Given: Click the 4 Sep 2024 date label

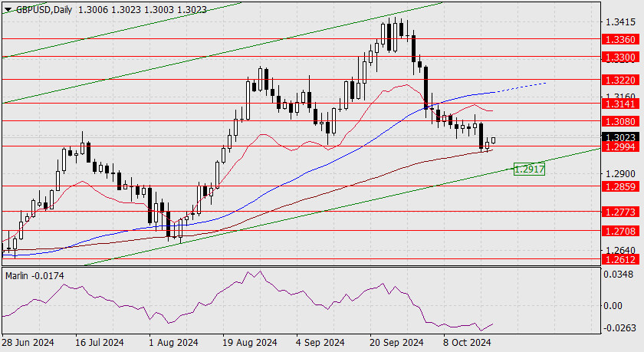Looking at the screenshot, I should (x=320, y=343).
